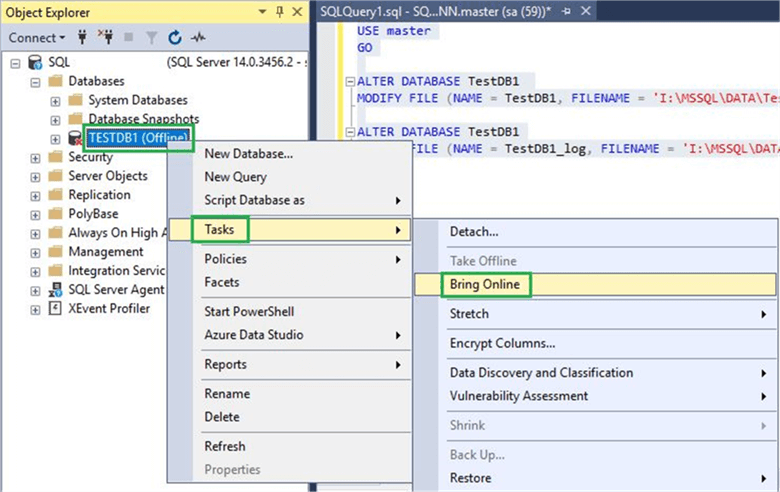Choose Bring Online from the Tasks submenu

pyautogui.click(x=486, y=284)
